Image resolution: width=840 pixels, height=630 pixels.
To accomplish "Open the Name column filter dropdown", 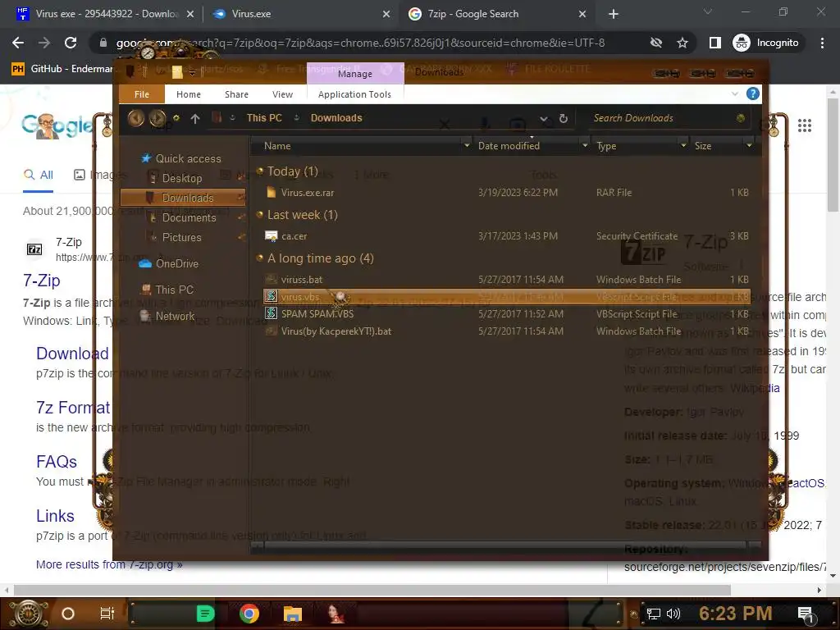I will [467, 146].
